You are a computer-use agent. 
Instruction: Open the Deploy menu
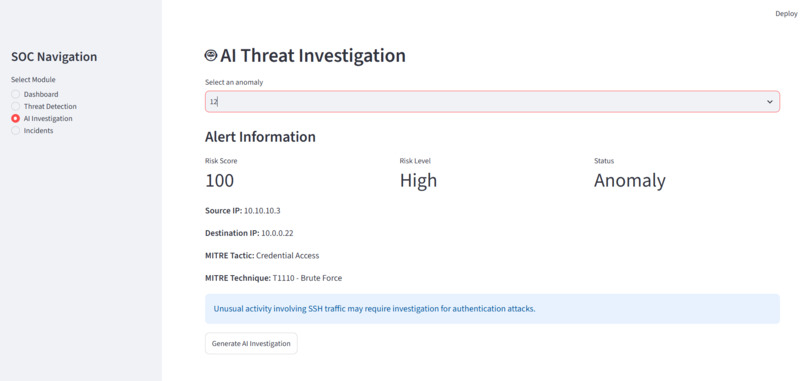[x=786, y=14]
